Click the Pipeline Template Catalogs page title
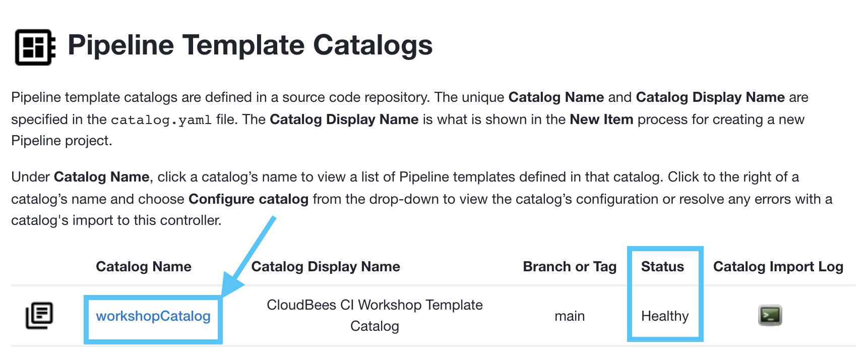868x355 pixels. [250, 45]
